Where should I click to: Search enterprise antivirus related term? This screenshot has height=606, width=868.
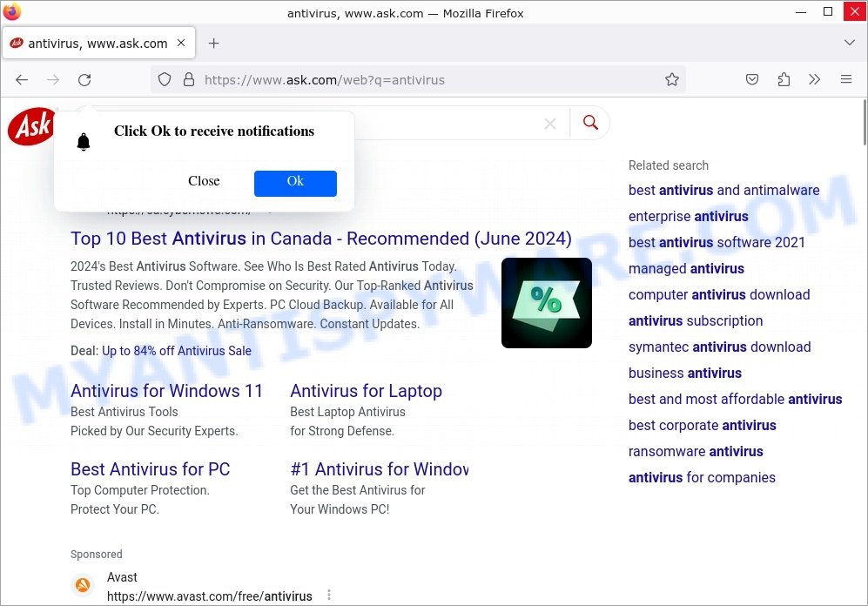(x=688, y=217)
